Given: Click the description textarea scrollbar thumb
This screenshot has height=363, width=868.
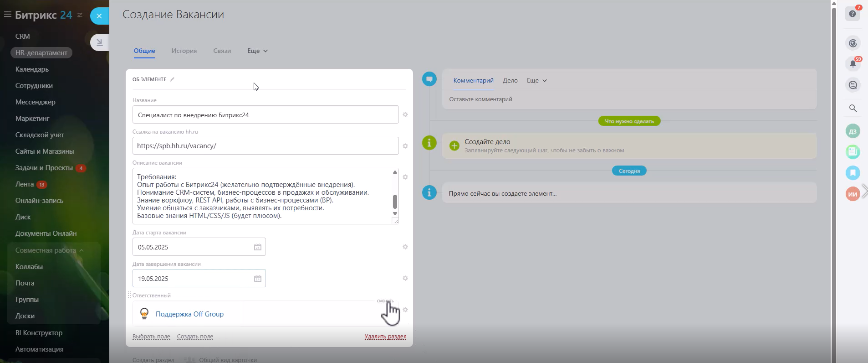Looking at the screenshot, I should click(395, 201).
